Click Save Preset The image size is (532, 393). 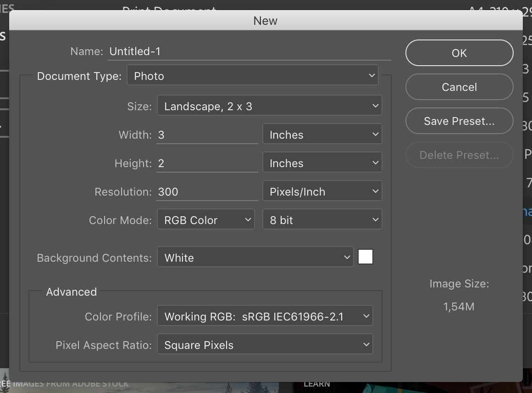pos(459,121)
